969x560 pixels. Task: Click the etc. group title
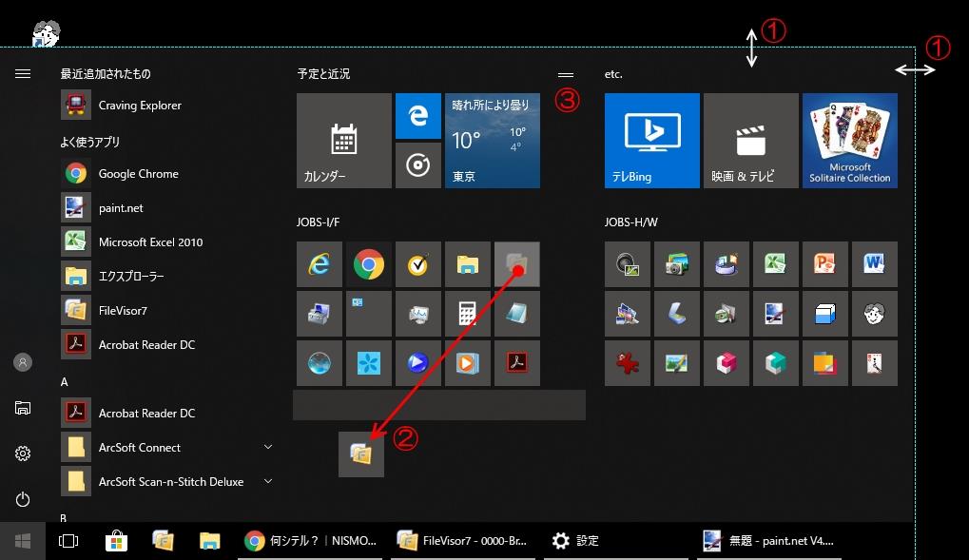pos(613,74)
